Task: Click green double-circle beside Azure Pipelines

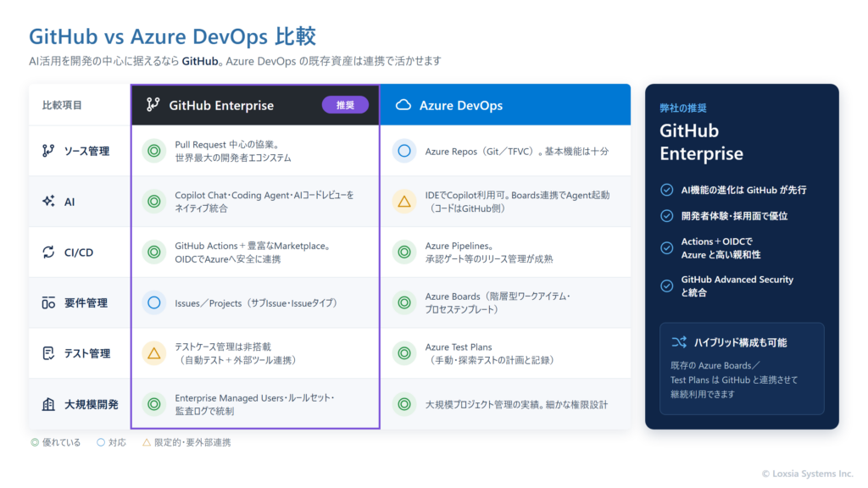Action: tap(404, 252)
